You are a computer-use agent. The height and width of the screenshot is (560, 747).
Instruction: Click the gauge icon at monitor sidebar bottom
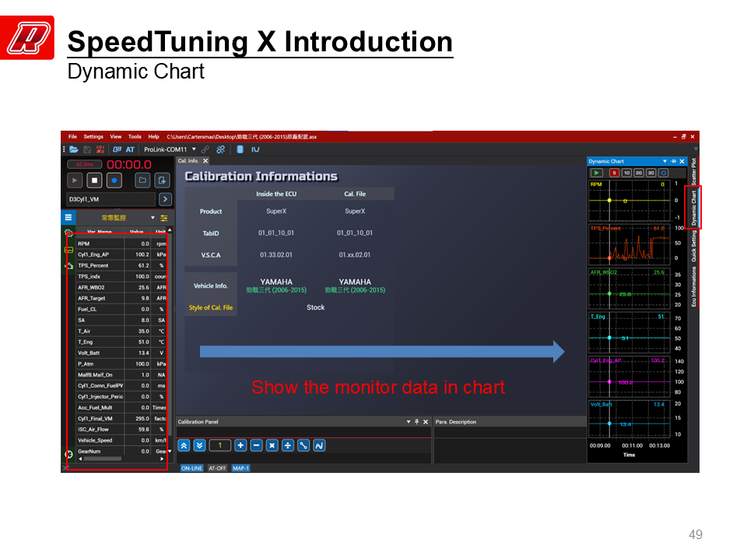68,454
